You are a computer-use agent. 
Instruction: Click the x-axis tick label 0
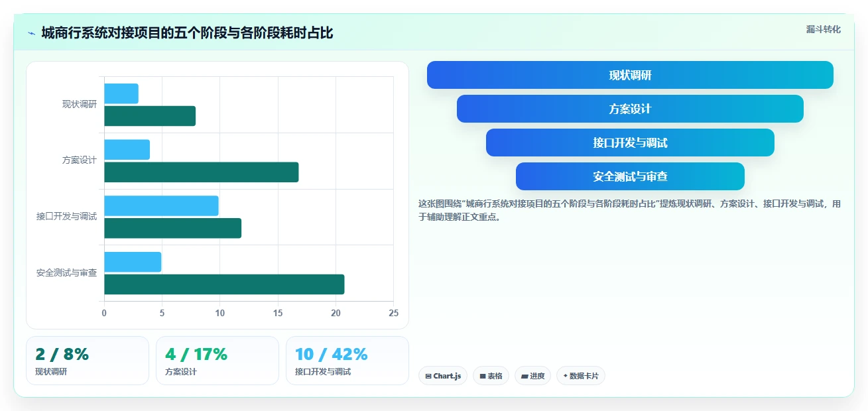tap(104, 313)
